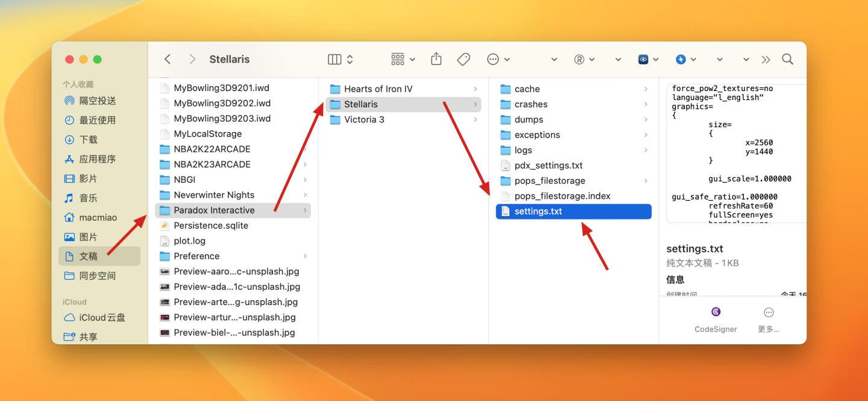Open the More quick actions button

tap(769, 312)
